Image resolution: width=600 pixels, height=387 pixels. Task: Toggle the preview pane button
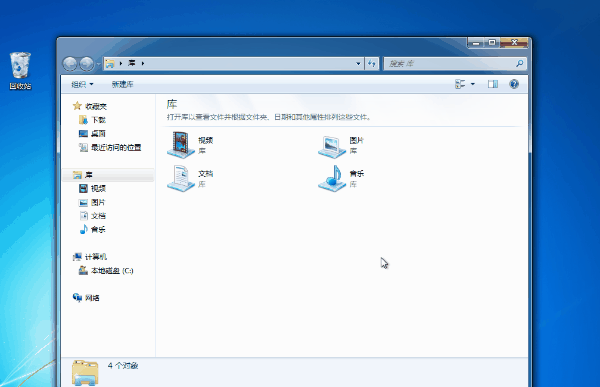coord(493,84)
